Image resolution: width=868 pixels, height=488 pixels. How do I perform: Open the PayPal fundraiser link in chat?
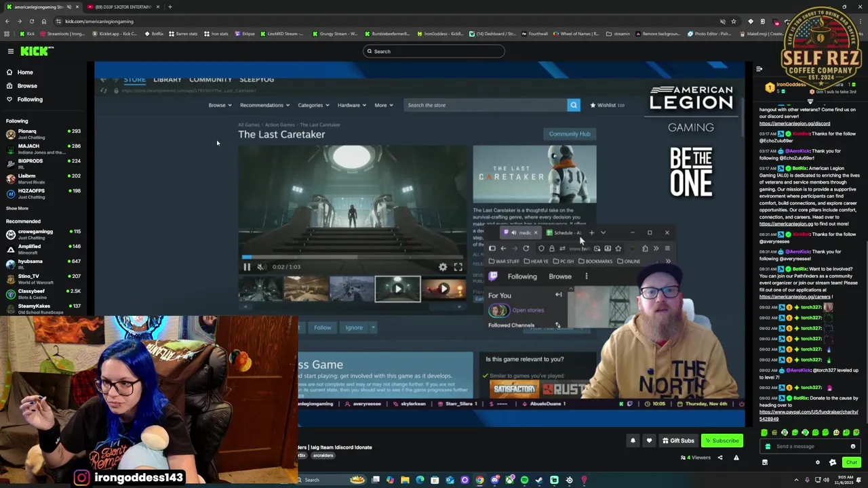[808, 415]
